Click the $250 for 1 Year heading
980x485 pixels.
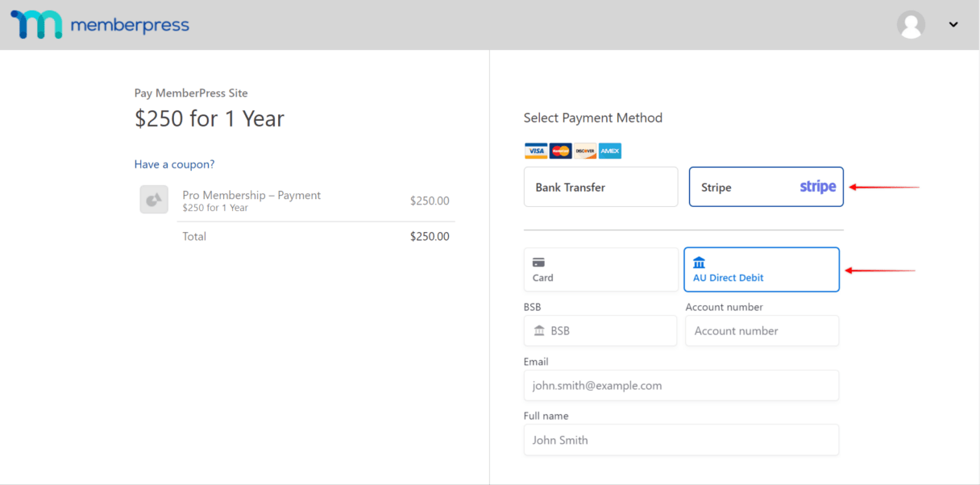pyautogui.click(x=210, y=119)
